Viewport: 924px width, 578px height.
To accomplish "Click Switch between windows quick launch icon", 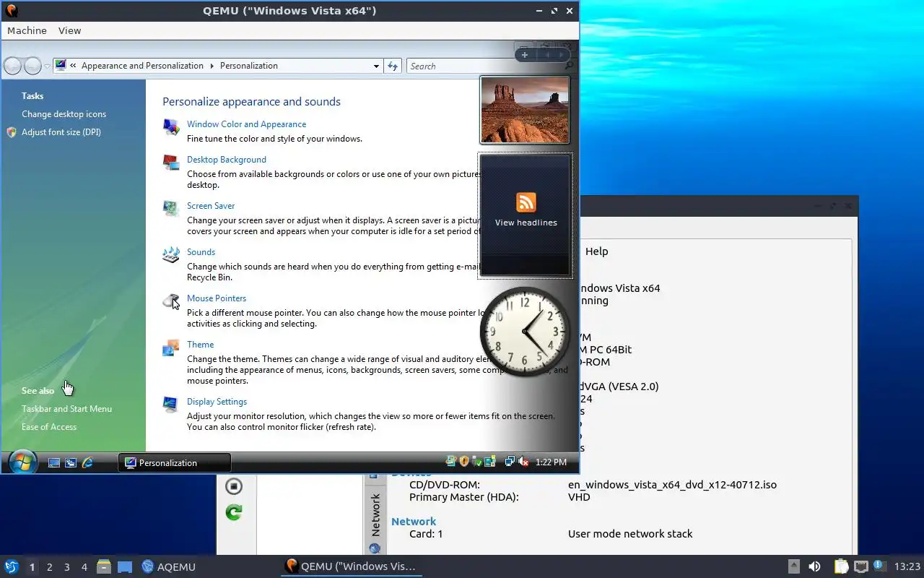I will pos(71,462).
